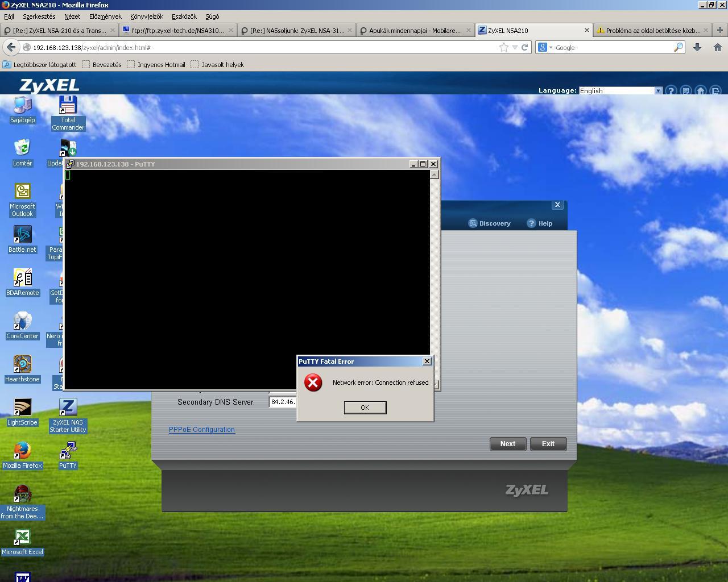The height and width of the screenshot is (582, 728).
Task: Click Firefox back arrow button
Action: click(x=11, y=47)
